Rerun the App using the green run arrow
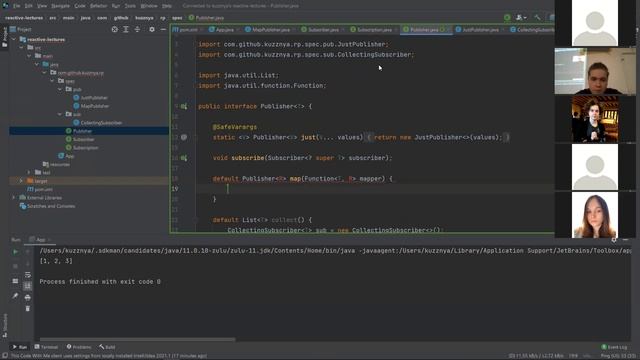This screenshot has width=640, height=360. tap(16, 252)
